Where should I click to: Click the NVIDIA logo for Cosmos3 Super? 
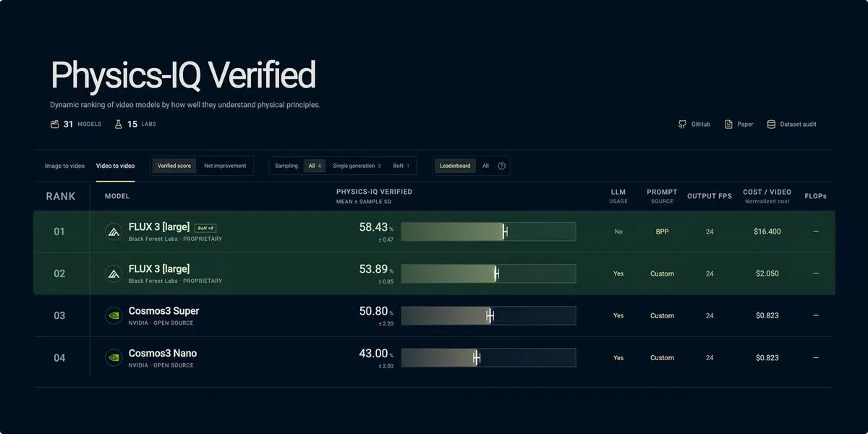coord(114,315)
